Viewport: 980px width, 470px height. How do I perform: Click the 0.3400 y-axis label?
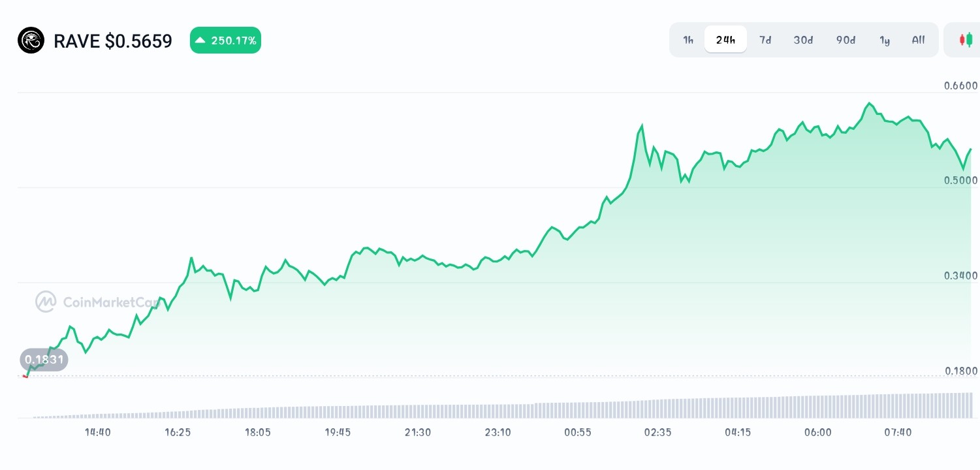pyautogui.click(x=961, y=275)
